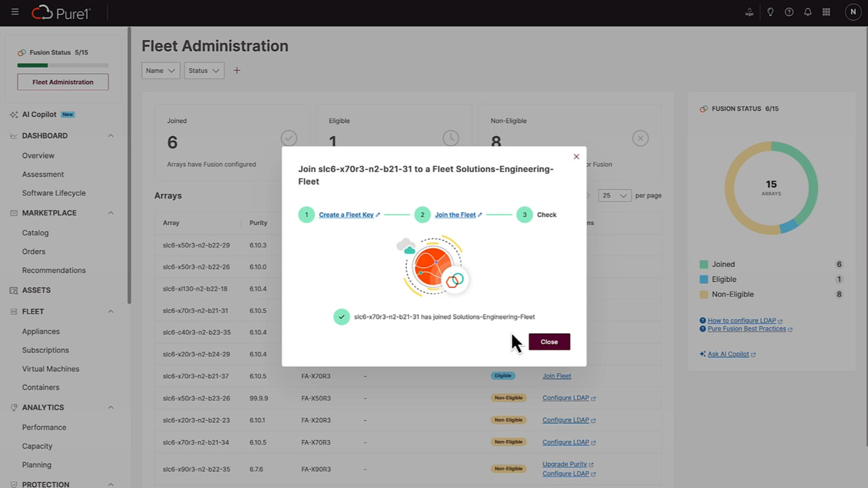
Task: Open the notifications bell
Action: (x=808, y=12)
